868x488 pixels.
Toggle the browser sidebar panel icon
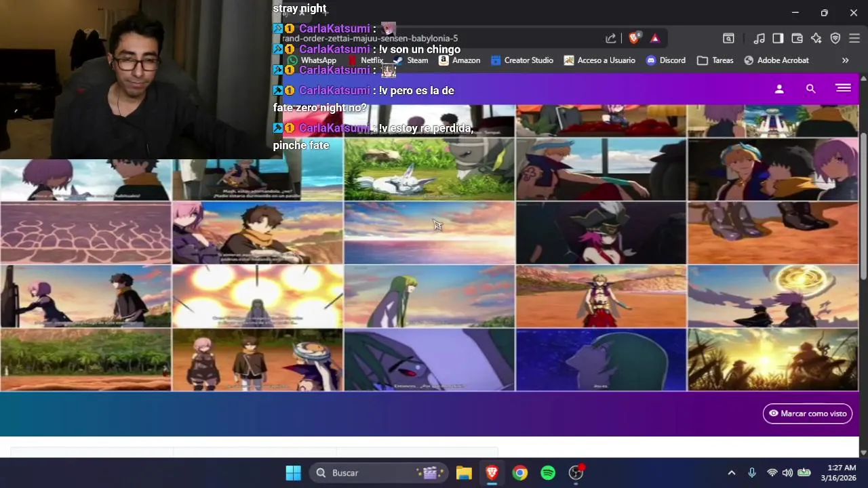click(778, 39)
